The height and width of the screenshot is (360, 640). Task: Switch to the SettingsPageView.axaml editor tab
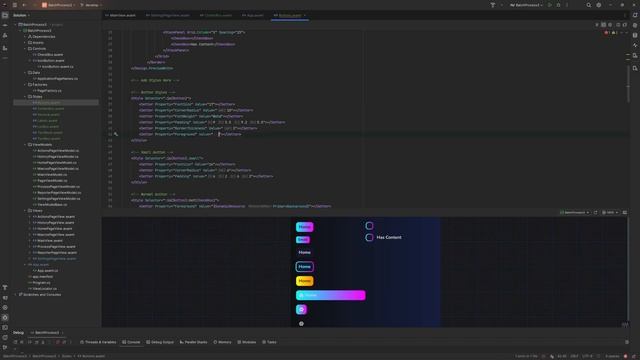[x=168, y=15]
